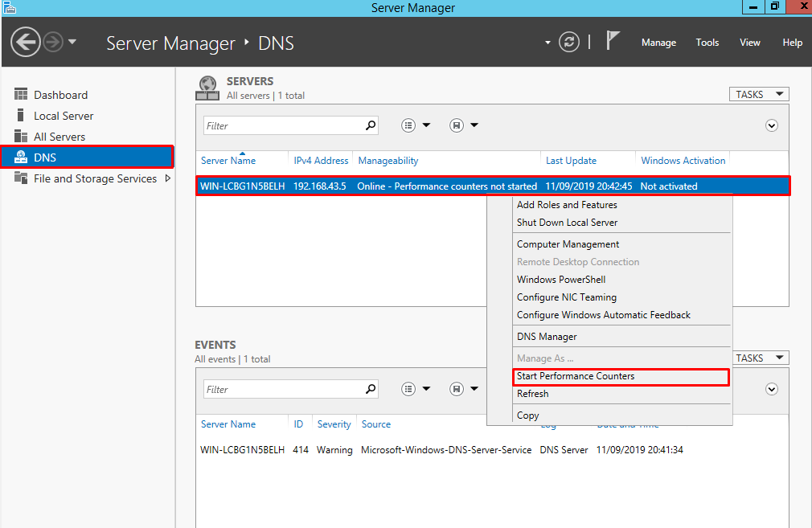Choose Configure Windows Automatic Feedback
812x528 pixels.
point(603,315)
